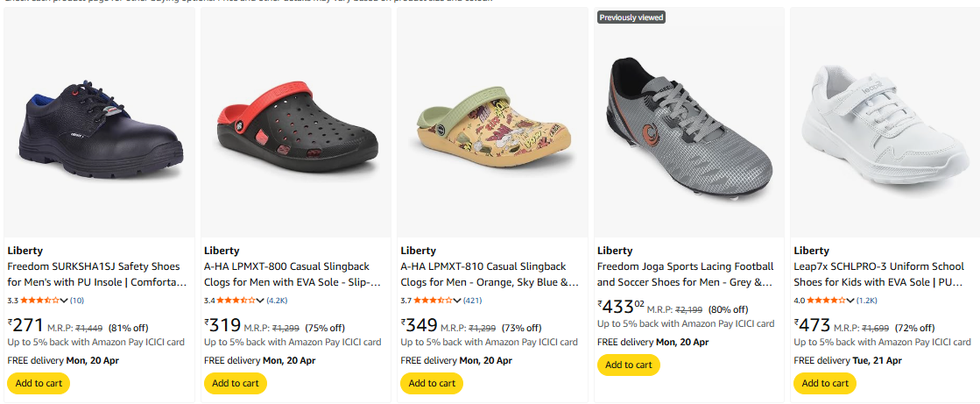Viewport: 980px width, 404px height.
Task: Open star rating dropdown for Leap7x school shoes
Action: tap(851, 301)
